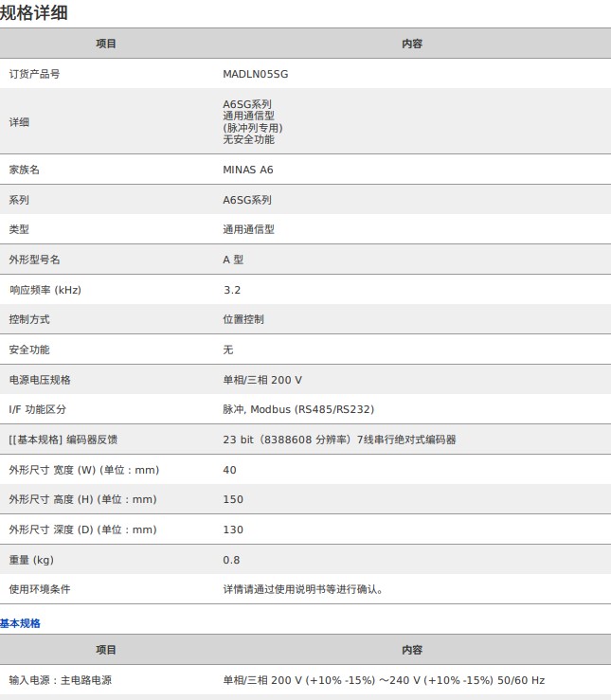Click the first table's 内容 column header
Image resolution: width=611 pixels, height=700 pixels.
pyautogui.click(x=411, y=44)
